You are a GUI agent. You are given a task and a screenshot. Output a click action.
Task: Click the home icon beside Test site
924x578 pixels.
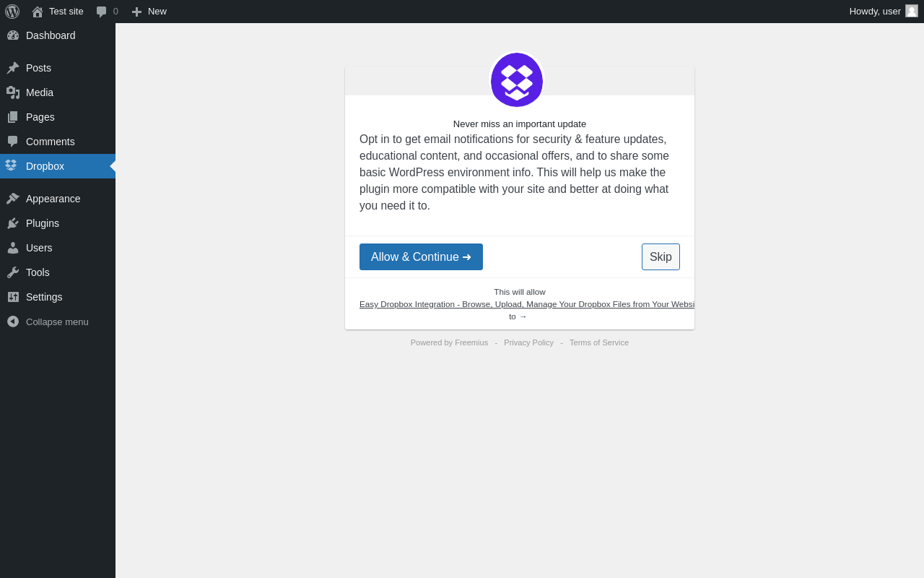click(38, 12)
